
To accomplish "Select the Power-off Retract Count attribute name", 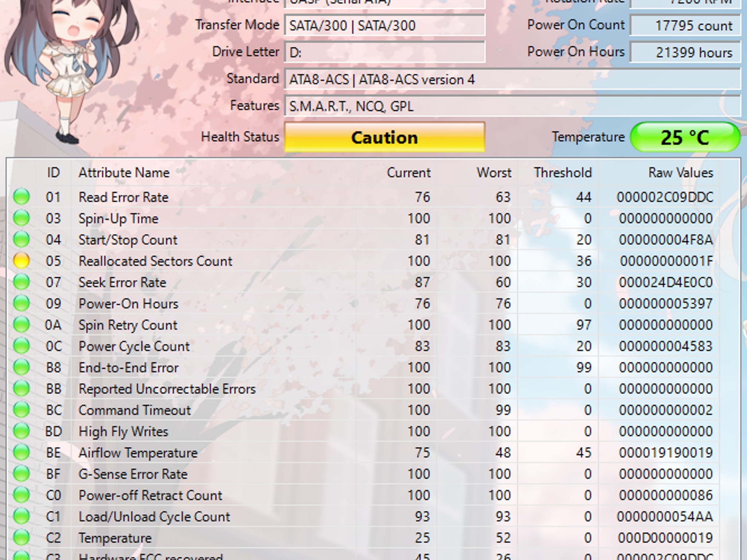I will click(x=150, y=495).
